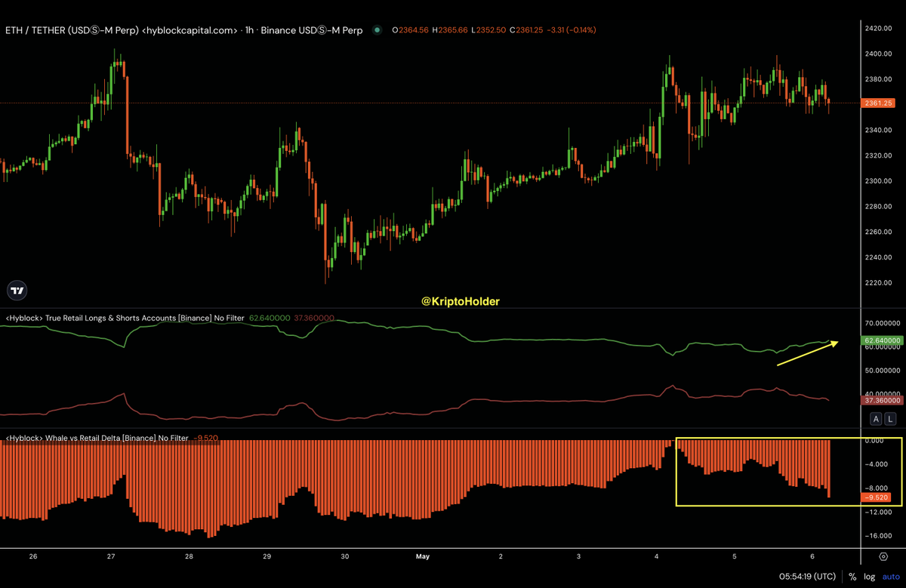Image resolution: width=906 pixels, height=588 pixels.
Task: Click 2400.00 on the price axis
Action: tap(880, 54)
